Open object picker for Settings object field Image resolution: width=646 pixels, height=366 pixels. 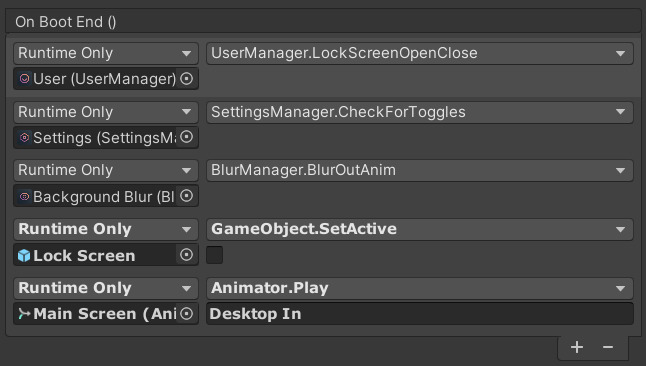click(187, 137)
